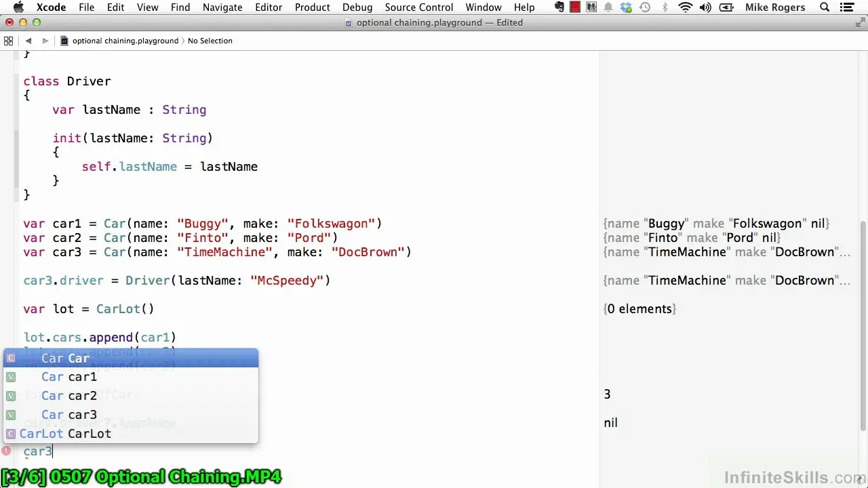Image resolution: width=868 pixels, height=488 pixels.
Task: Open the related items grid icon
Action: (8, 41)
